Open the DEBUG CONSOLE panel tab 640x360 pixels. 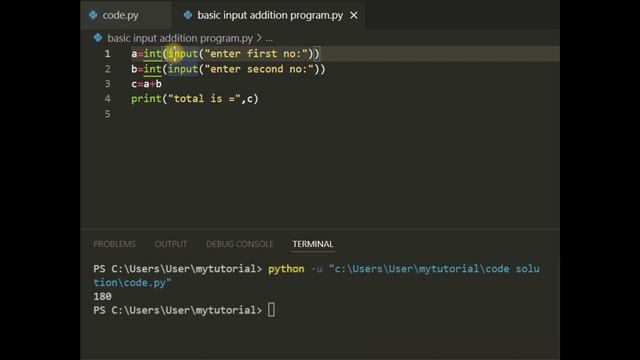(240, 244)
